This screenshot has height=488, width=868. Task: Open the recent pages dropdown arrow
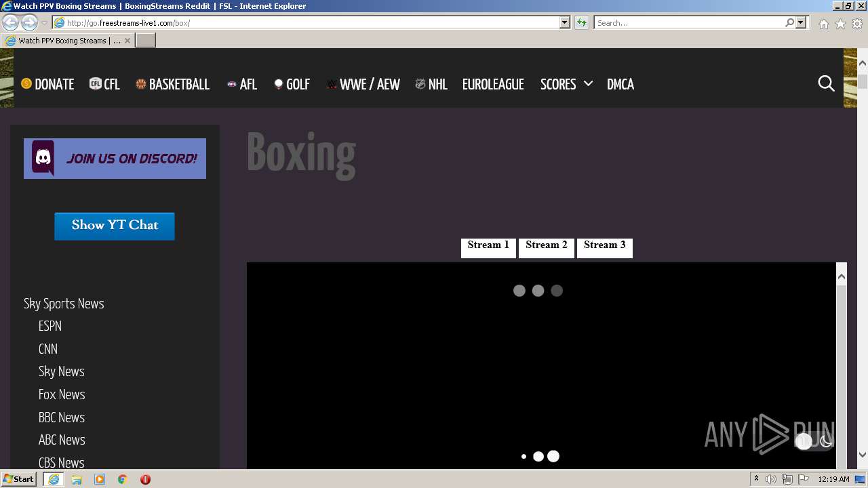tap(44, 23)
